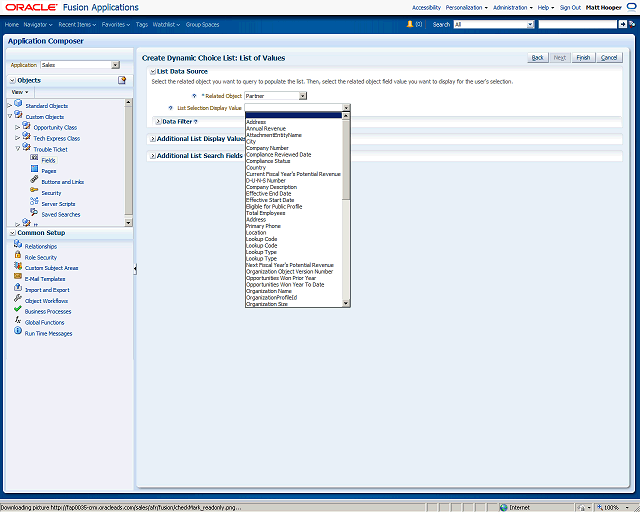Screen dimensions: 640x512
Task: Select Organization Name in the dropdown list
Action: 293,291
